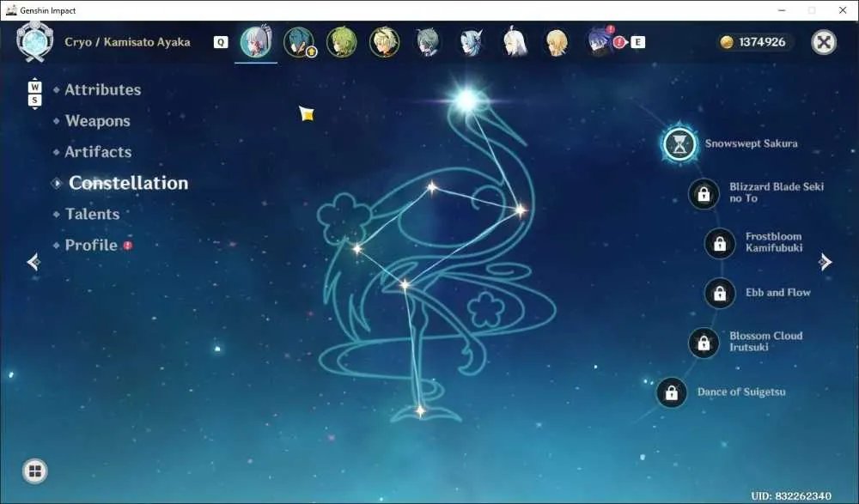
Task: Select the highlighted Kamisato Ayaka avatar
Action: [256, 42]
